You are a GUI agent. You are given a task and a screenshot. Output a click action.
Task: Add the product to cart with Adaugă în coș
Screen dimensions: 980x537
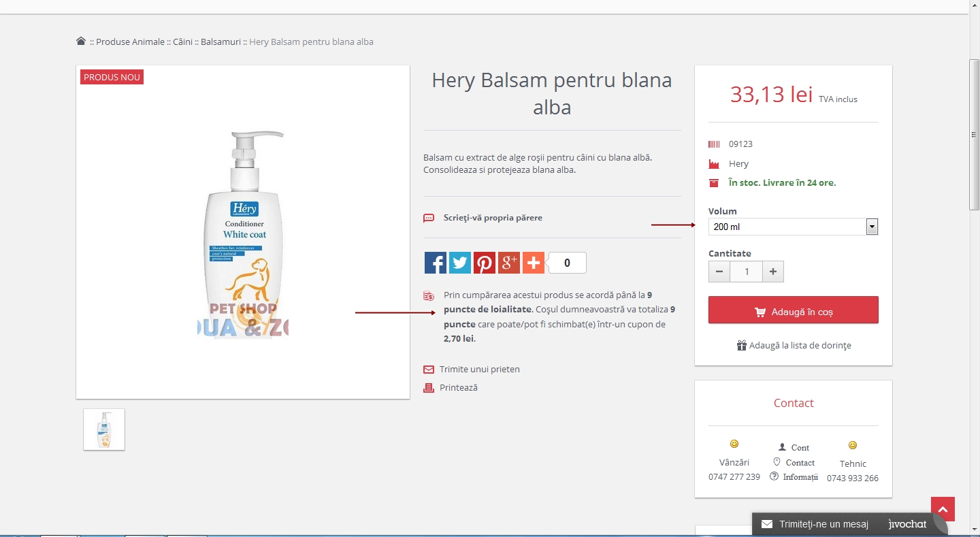(794, 310)
